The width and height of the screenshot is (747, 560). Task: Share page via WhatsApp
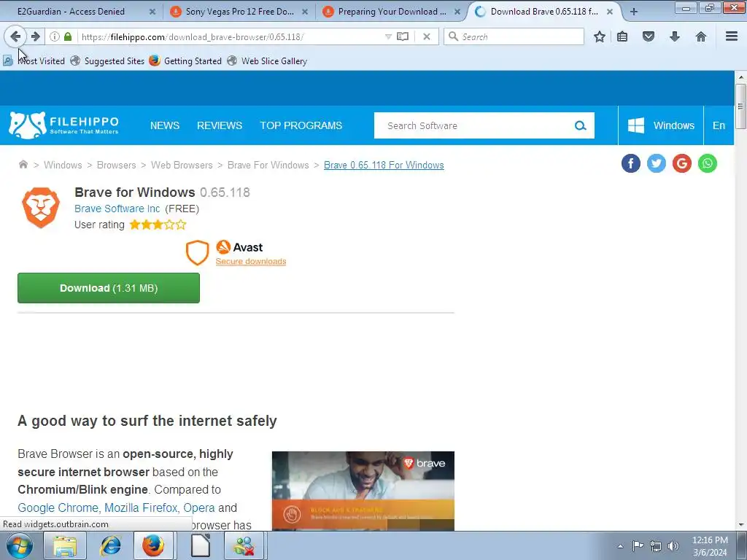coord(708,163)
